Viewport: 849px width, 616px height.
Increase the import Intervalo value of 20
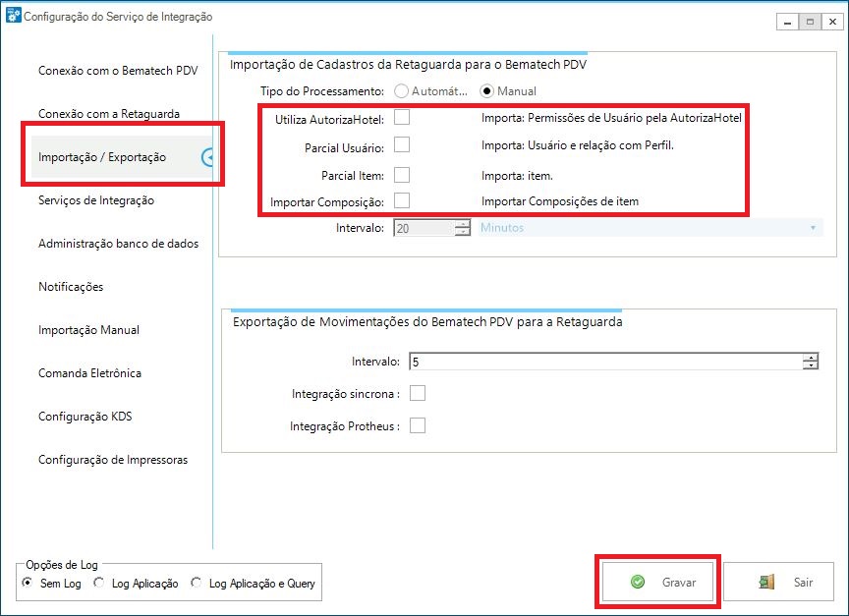[x=463, y=224]
